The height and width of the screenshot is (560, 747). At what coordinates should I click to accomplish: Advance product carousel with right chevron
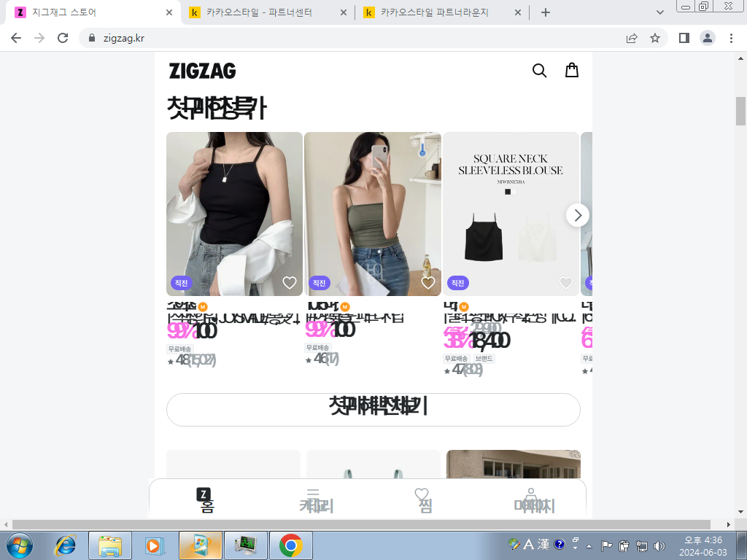coord(578,215)
